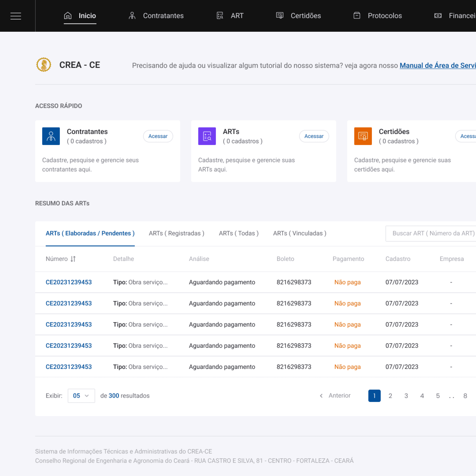Click the home icon beside Inicio
Viewport: 476px width, 476px height.
pos(68,15)
